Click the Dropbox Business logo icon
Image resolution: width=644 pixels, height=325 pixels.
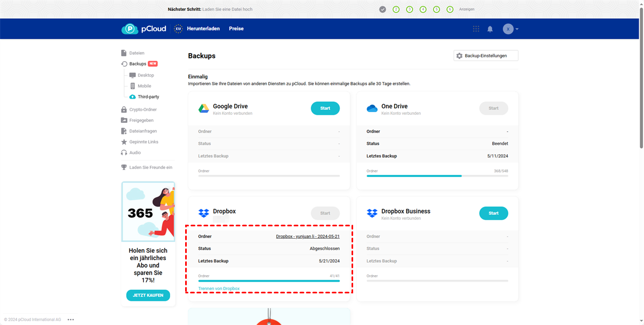[372, 213]
